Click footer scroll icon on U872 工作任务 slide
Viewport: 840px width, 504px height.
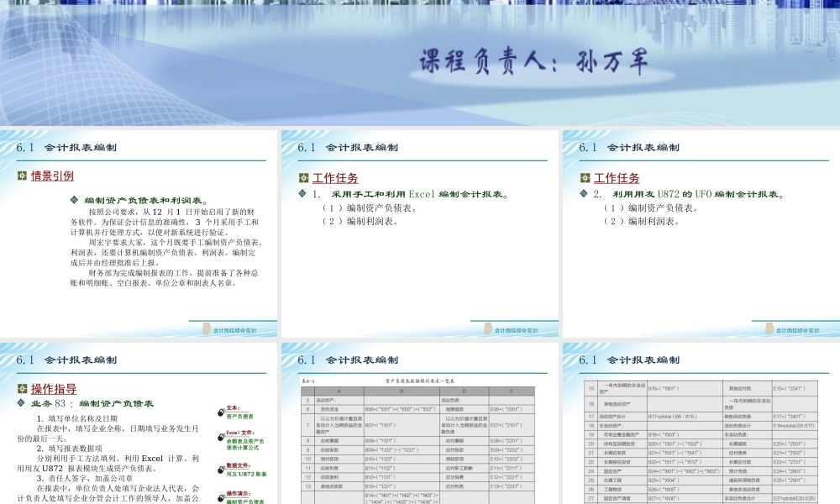(769, 328)
